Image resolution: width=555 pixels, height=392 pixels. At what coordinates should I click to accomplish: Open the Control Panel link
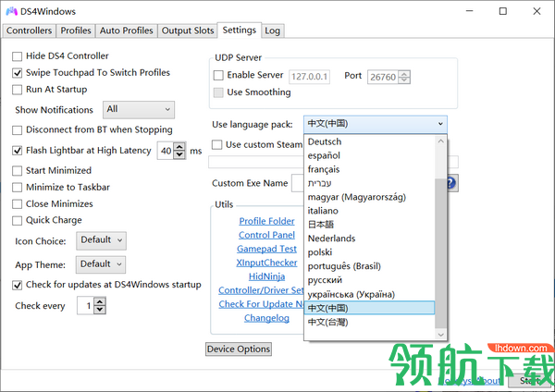266,235
